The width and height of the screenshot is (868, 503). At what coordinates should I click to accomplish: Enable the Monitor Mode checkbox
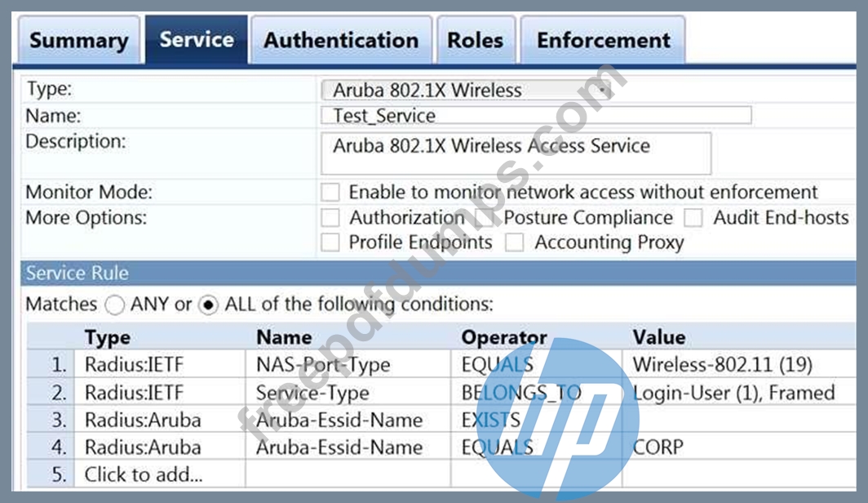pyautogui.click(x=330, y=192)
